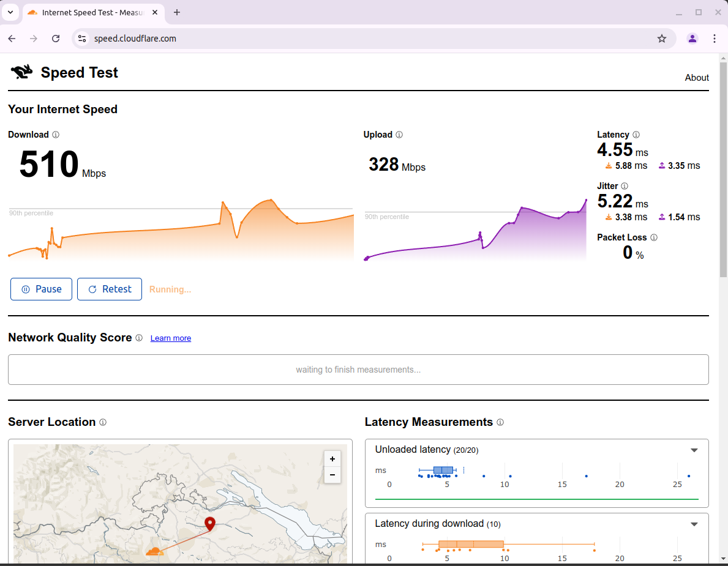Open the Chrome three-dot menu
The width and height of the screenshot is (728, 566).
tap(715, 39)
